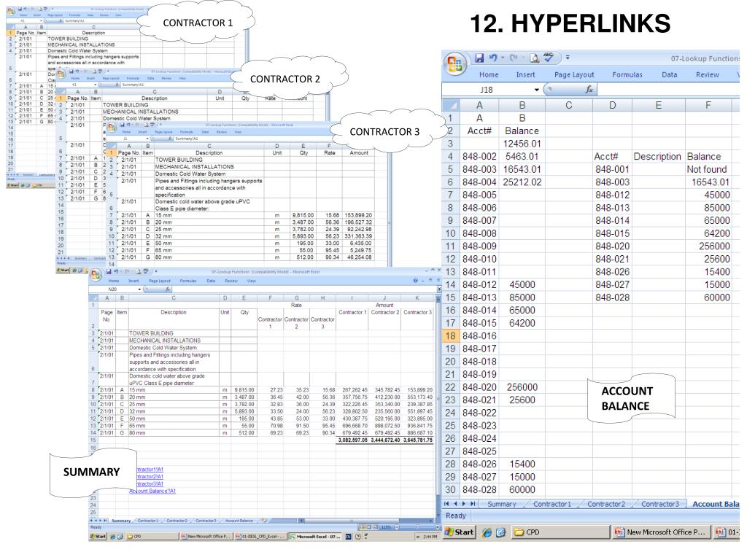747x560 pixels.
Task: Run Spelling check in Account Balance quick toolbar
Action: tap(549, 58)
